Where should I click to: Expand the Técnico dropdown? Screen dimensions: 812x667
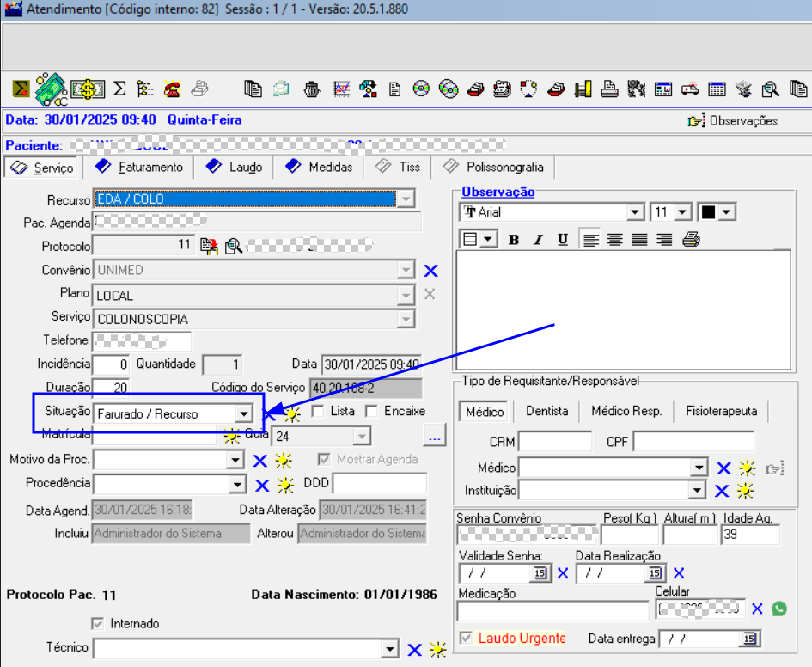(390, 649)
